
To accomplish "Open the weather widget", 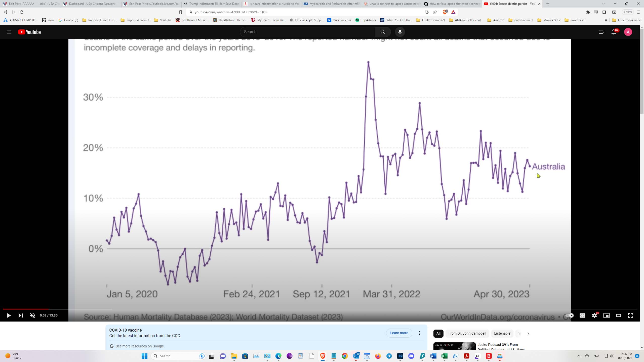I will (14, 356).
